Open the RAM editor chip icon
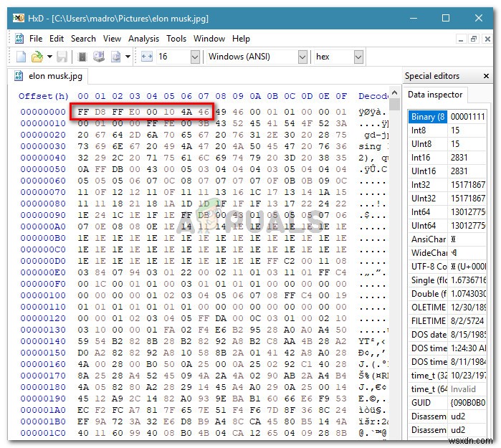This screenshot has height=448, width=501. tap(82, 57)
